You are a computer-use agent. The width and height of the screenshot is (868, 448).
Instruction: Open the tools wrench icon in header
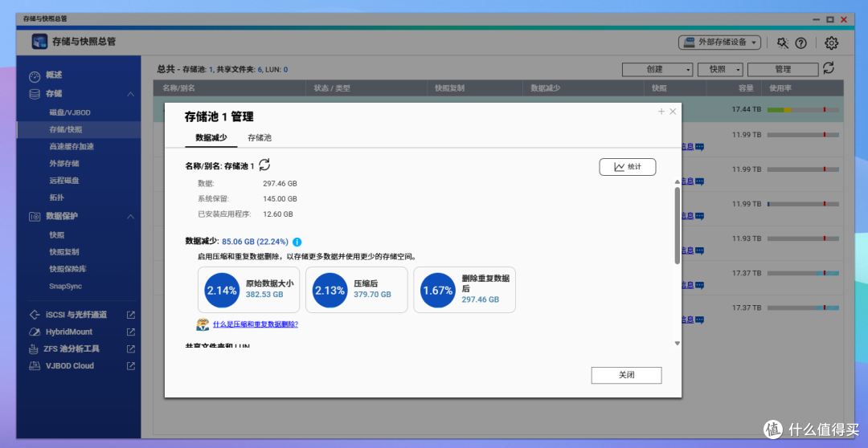coord(782,43)
